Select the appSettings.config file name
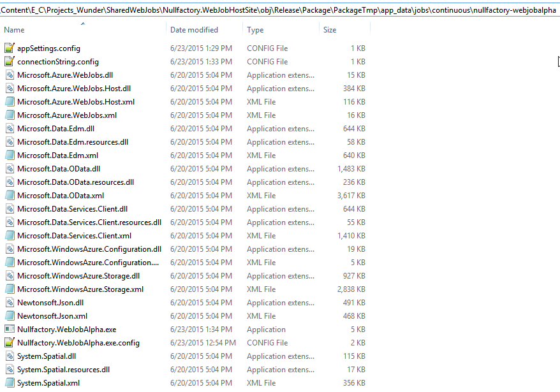Viewport: 560px width, 392px height. [x=48, y=48]
